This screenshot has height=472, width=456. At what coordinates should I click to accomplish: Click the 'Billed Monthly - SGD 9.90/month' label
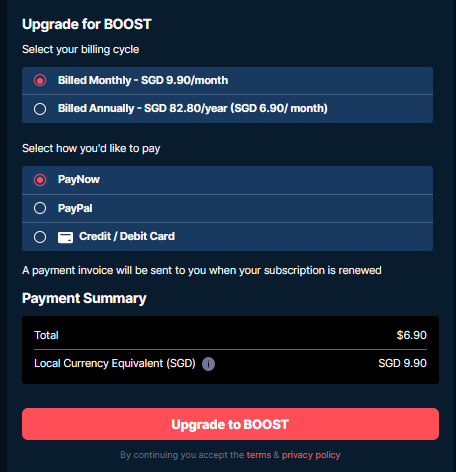coord(143,80)
